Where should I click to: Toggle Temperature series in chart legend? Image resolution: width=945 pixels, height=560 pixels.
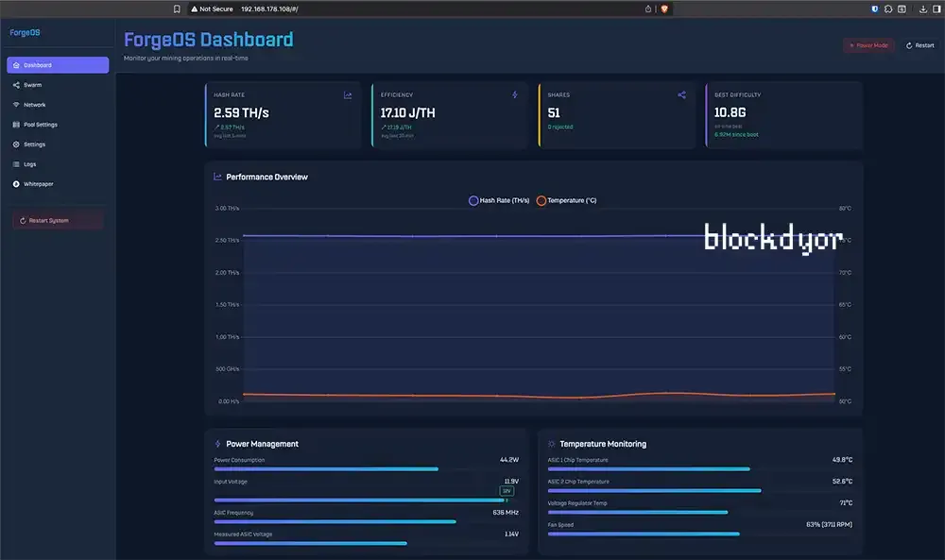(x=566, y=200)
